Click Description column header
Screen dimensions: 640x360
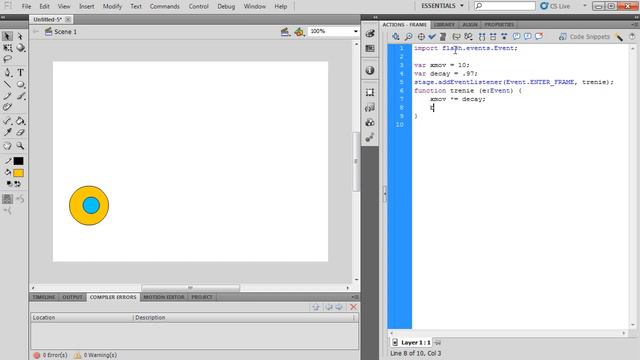coord(243,318)
